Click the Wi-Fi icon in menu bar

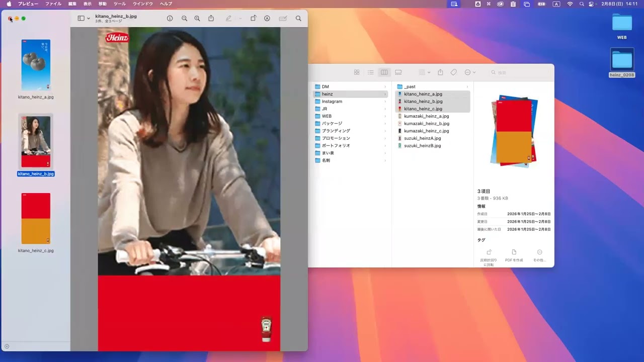(570, 4)
